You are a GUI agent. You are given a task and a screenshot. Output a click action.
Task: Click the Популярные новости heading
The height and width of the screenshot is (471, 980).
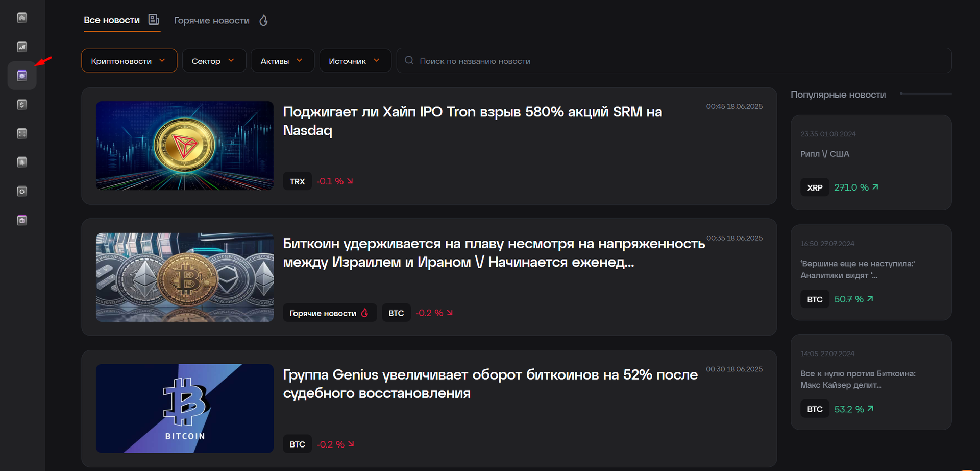[x=838, y=95]
